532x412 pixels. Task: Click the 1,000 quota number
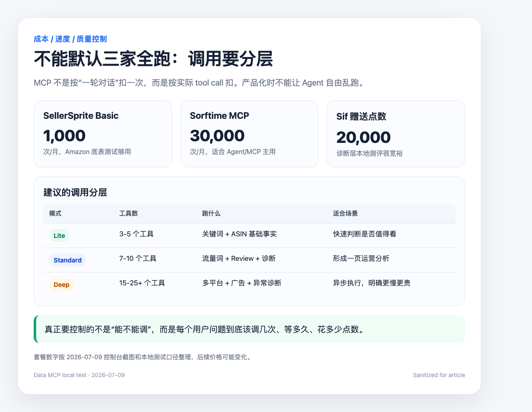coord(64,136)
